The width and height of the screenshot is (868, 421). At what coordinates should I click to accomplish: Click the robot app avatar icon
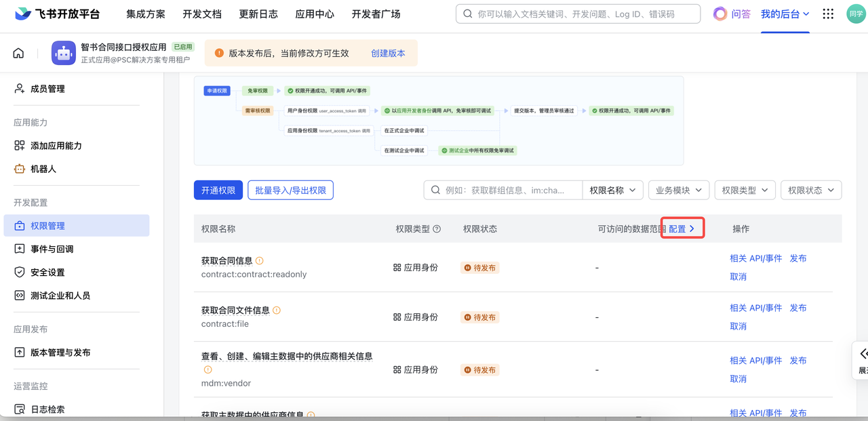pos(64,53)
